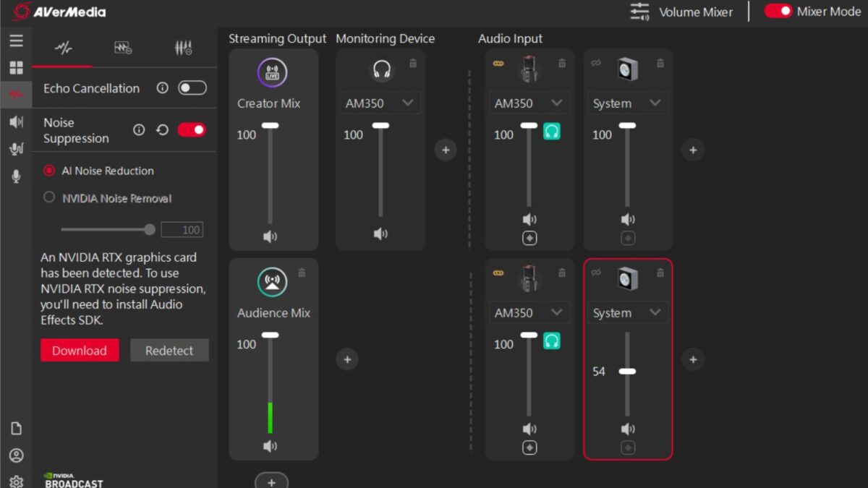Expand the first Audio Input AM350 dropdown
868x488 pixels.
click(x=529, y=103)
